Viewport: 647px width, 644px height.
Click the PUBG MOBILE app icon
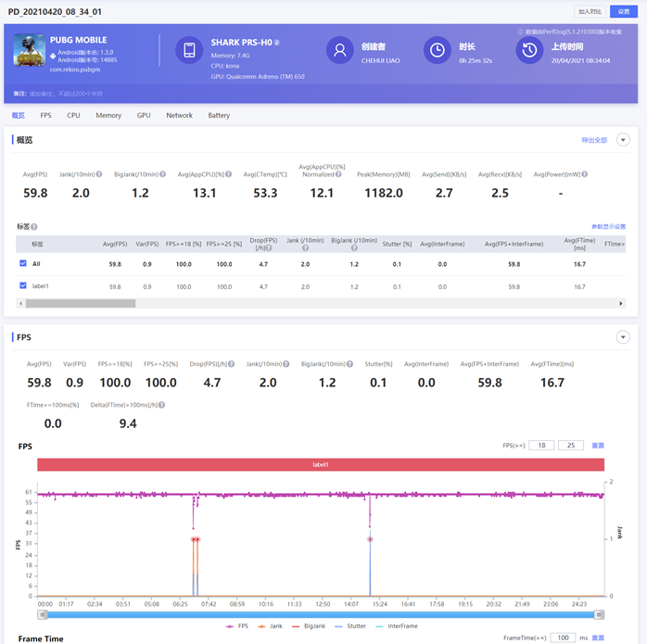coord(29,50)
